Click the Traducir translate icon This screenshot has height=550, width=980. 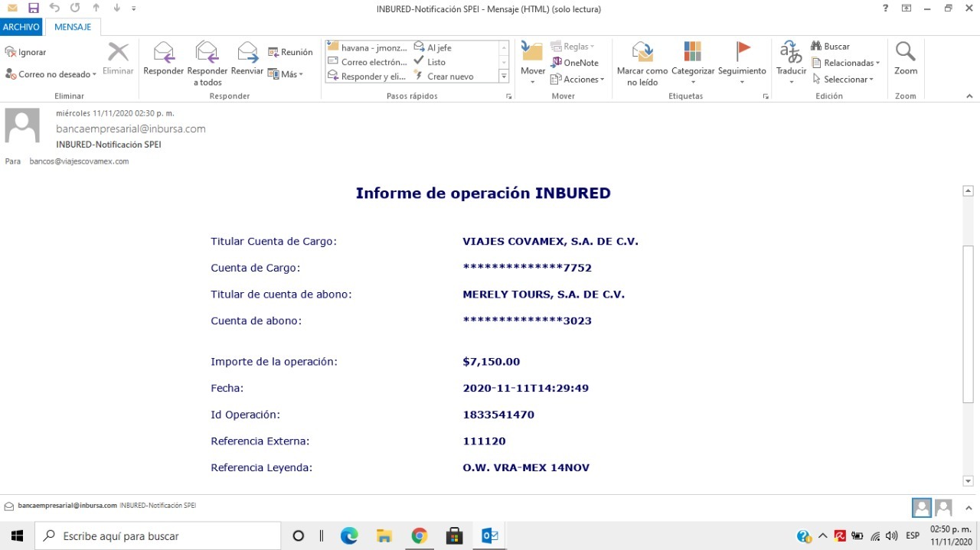(x=791, y=52)
